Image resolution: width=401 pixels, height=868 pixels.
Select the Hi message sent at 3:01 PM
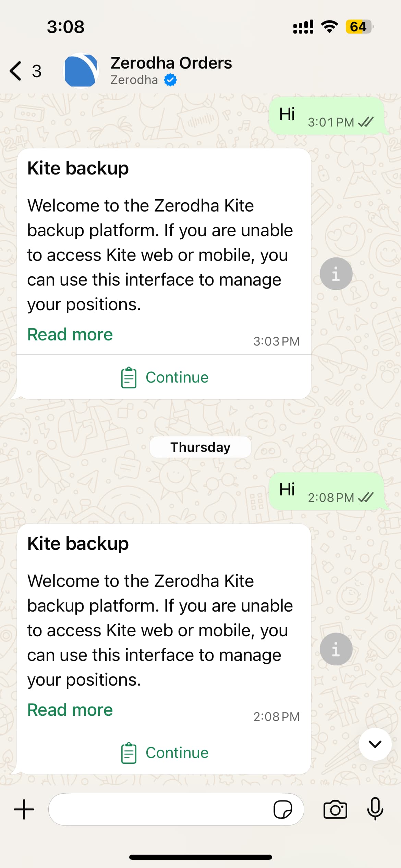coord(326,116)
